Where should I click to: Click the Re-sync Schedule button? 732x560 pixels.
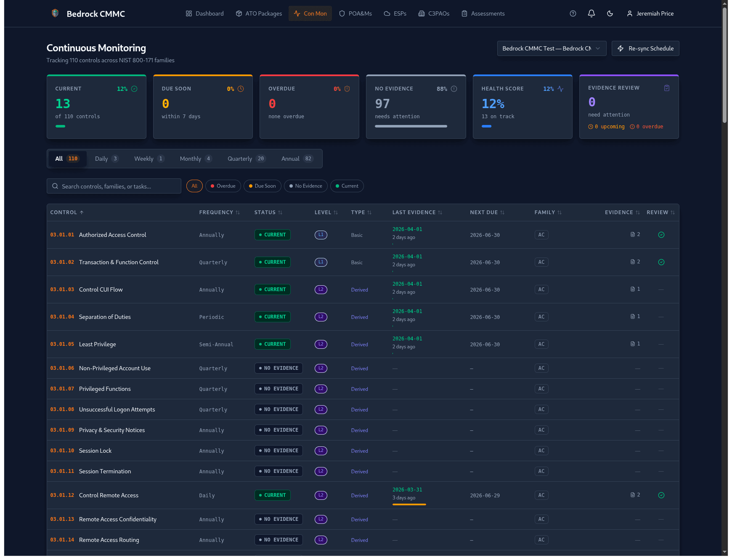click(x=645, y=48)
